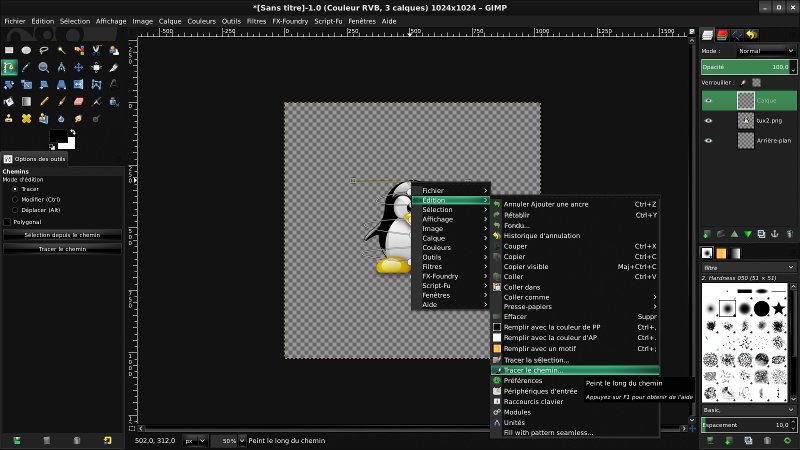Select the Paintbrush tool

(x=61, y=102)
